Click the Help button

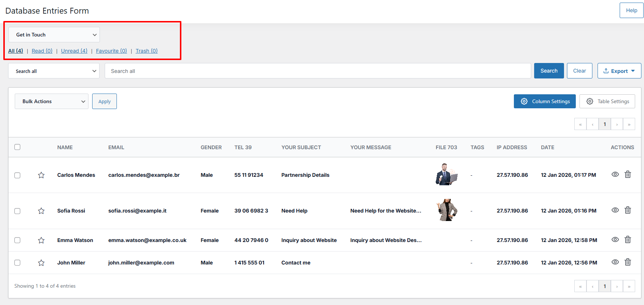click(x=631, y=10)
